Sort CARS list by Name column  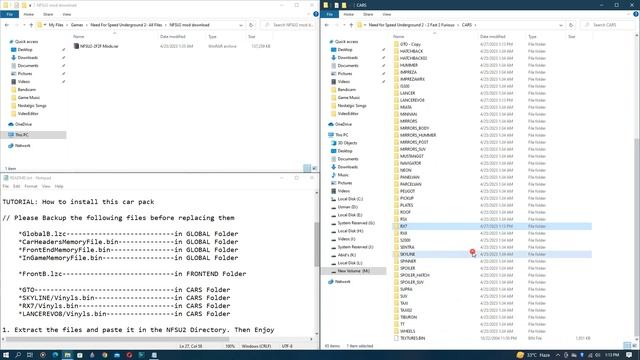click(x=399, y=36)
